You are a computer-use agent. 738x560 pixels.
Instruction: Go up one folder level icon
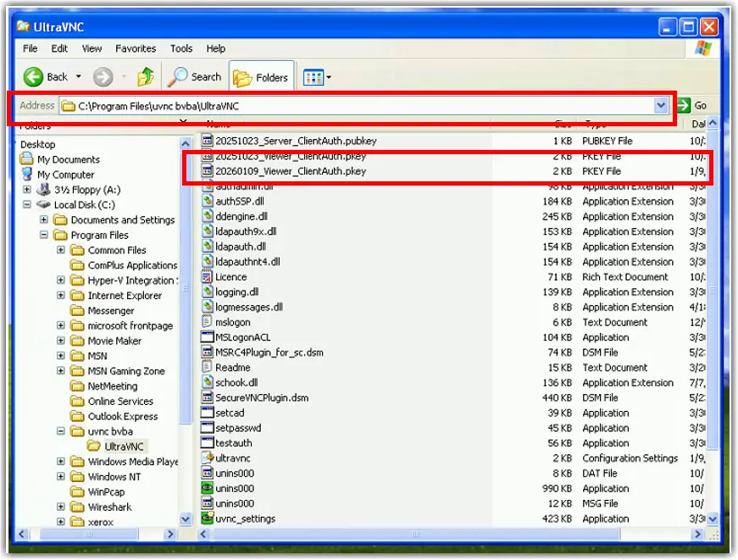click(x=146, y=77)
